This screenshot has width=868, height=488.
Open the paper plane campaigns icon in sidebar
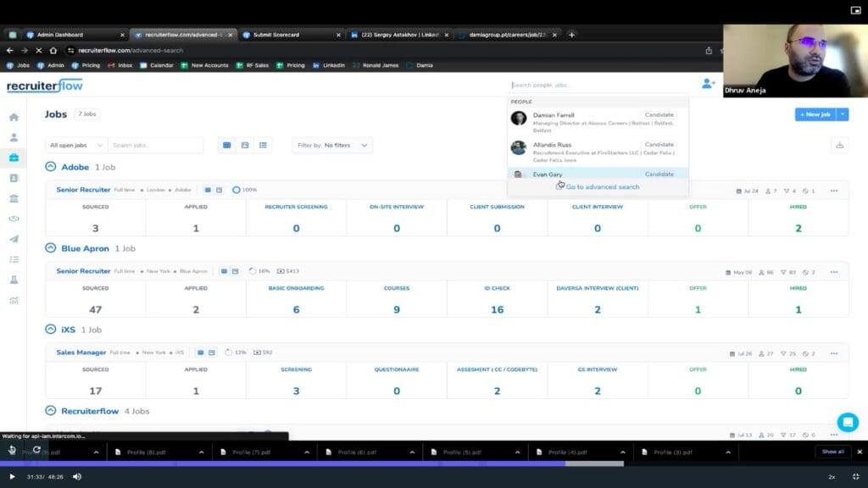pos(14,239)
